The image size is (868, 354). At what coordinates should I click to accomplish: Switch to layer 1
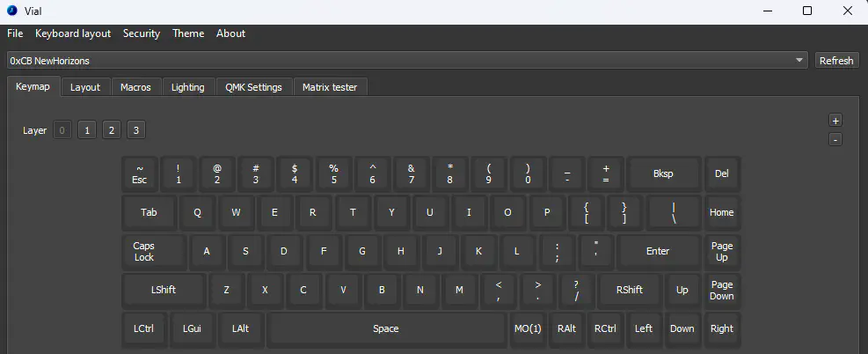click(x=86, y=130)
